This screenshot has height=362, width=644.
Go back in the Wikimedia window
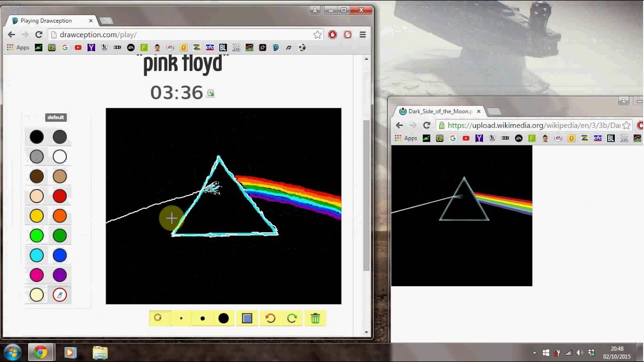399,125
